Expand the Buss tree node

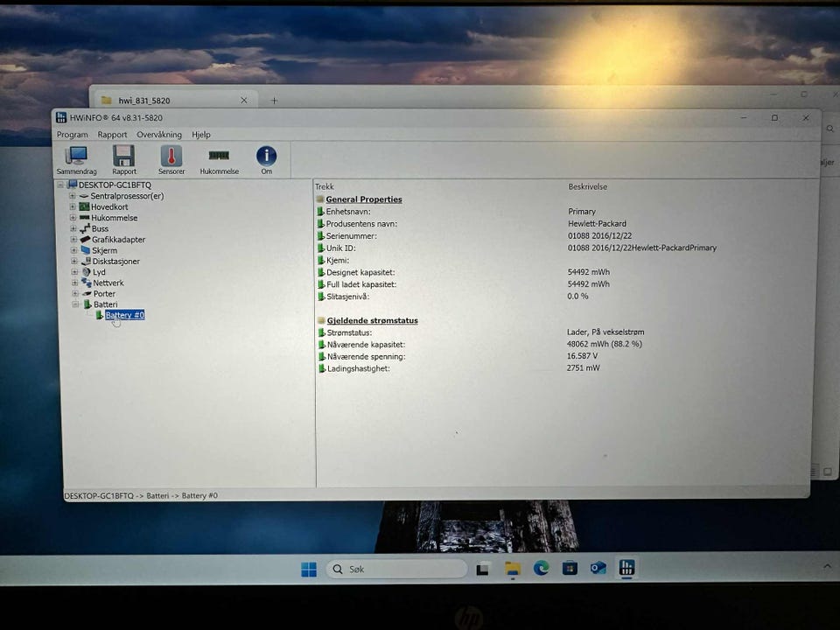[x=73, y=228]
